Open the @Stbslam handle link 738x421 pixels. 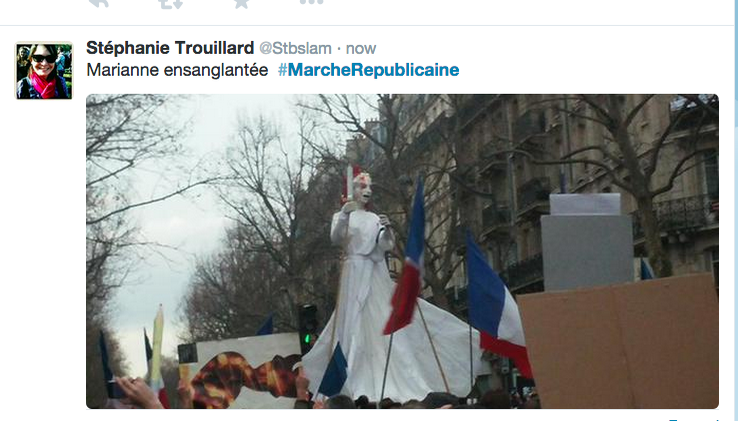pyautogui.click(x=295, y=49)
